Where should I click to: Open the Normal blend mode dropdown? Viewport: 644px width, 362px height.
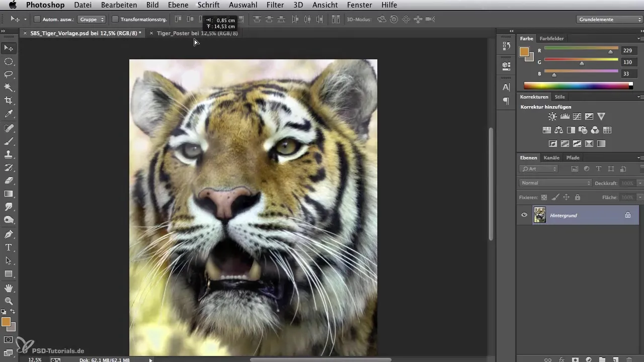555,183
